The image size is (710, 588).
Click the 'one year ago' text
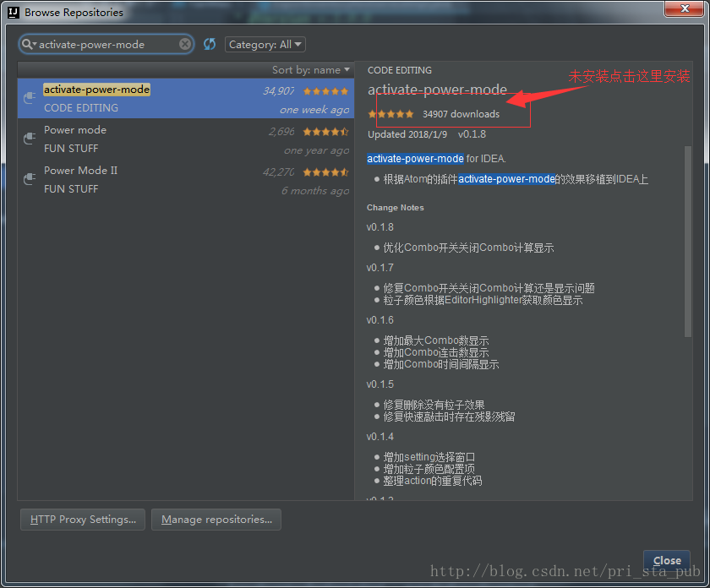point(316,150)
